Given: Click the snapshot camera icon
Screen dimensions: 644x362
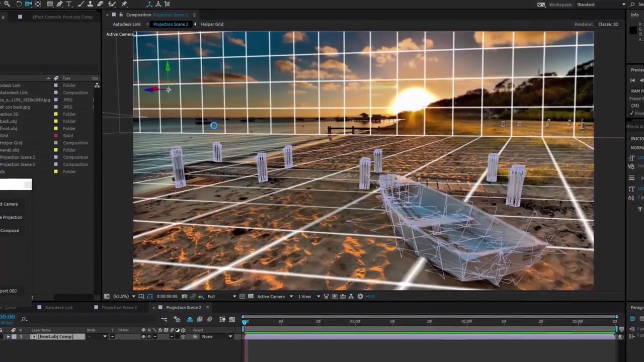Looking at the screenshot, I should pyautogui.click(x=185, y=296).
